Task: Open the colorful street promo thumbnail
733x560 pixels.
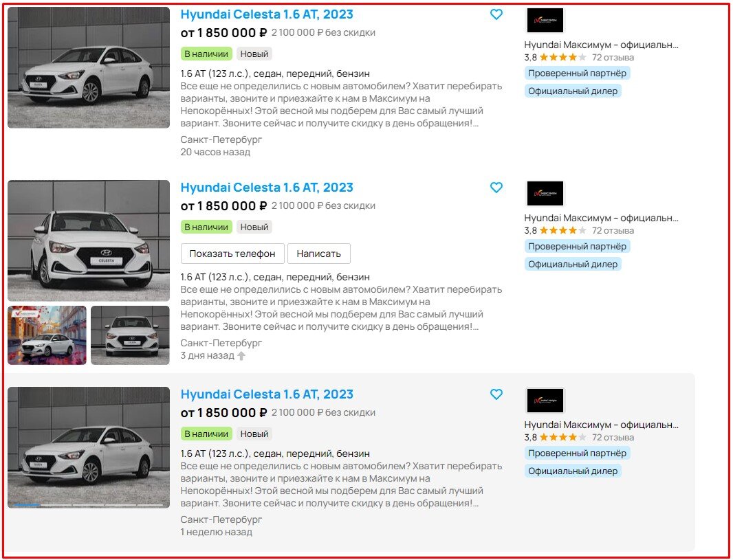Action: point(47,335)
